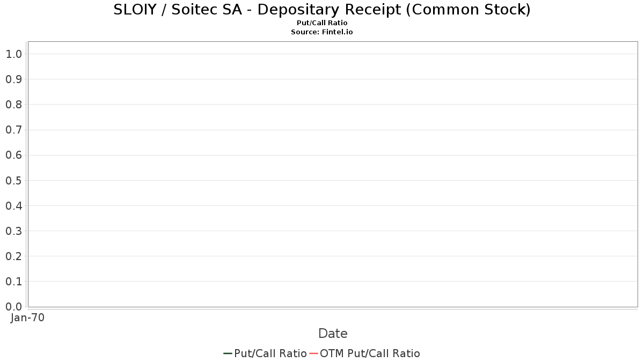The image size is (644, 362).
Task: Click the 1.0 y-axis tick label
Action: pos(13,54)
